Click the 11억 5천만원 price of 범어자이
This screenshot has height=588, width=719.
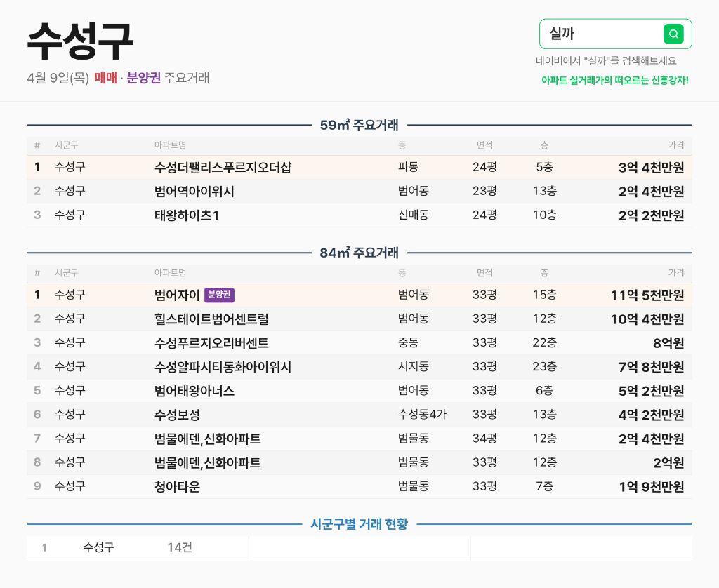647,295
